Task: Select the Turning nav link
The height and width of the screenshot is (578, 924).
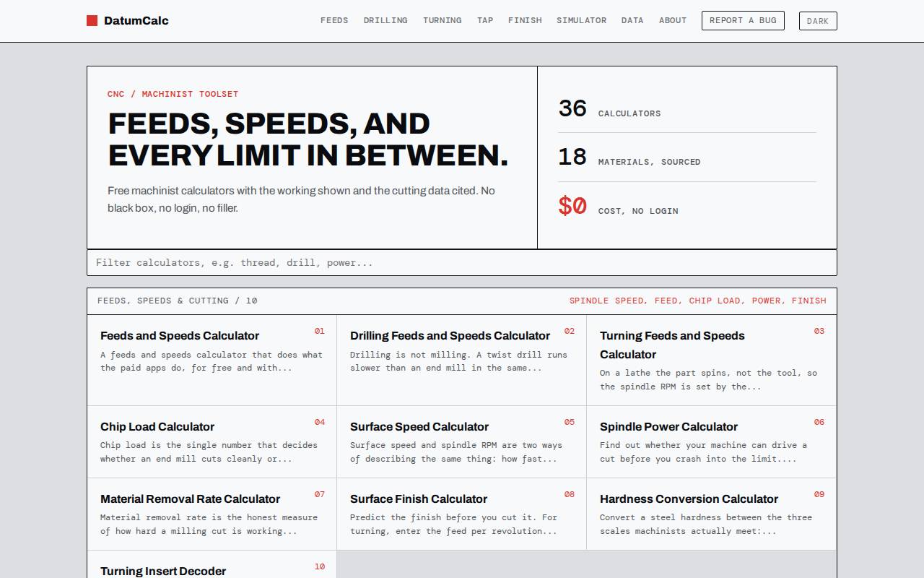Action: point(443,20)
